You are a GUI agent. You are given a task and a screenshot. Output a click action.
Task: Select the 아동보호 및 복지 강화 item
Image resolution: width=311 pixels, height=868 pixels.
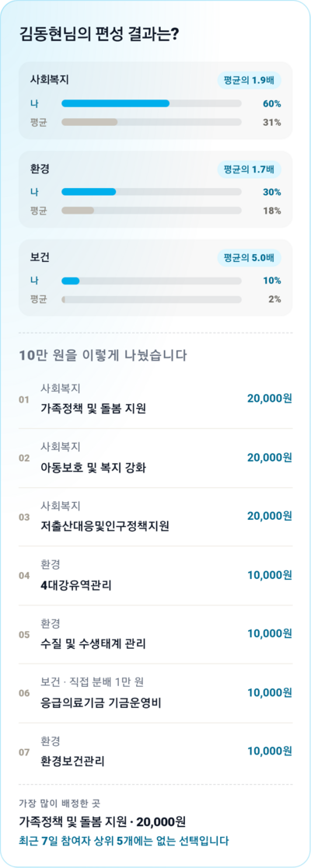click(155, 458)
